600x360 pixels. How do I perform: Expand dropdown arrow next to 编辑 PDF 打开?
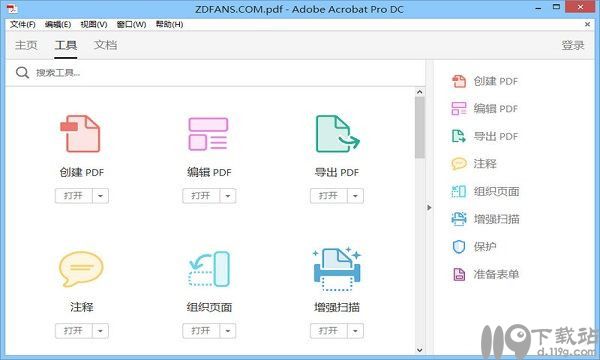pos(228,196)
